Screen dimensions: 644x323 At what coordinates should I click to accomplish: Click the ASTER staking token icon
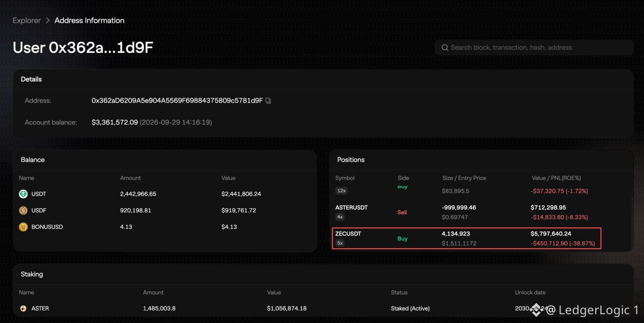tap(23, 308)
